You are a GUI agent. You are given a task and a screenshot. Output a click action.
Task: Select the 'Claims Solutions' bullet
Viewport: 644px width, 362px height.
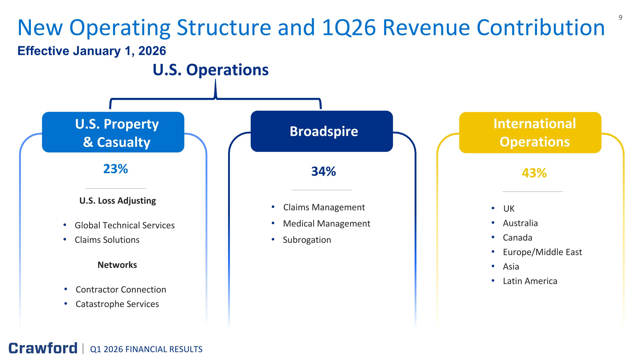pos(107,240)
